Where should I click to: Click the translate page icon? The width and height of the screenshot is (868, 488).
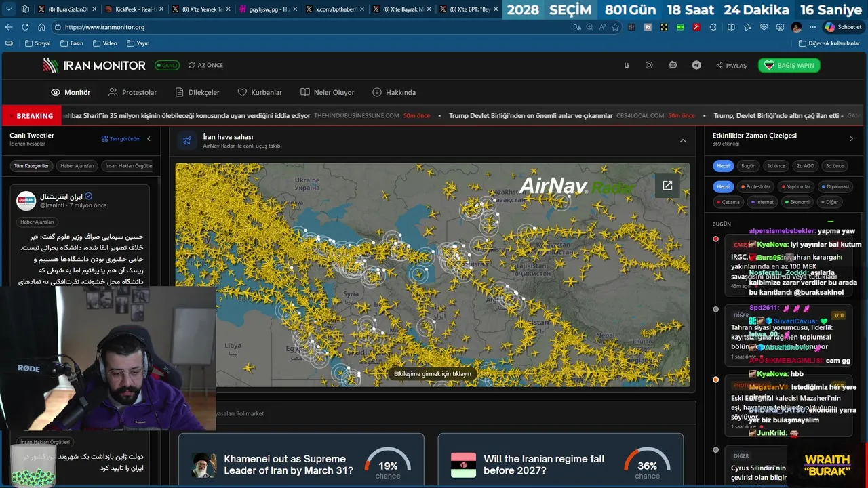[x=577, y=27]
